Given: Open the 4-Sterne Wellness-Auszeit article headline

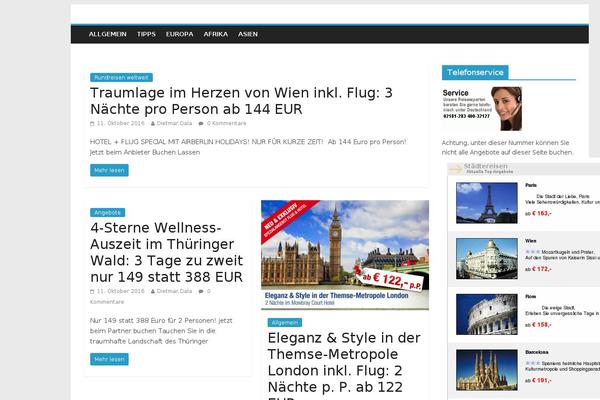Looking at the screenshot, I should [x=166, y=252].
